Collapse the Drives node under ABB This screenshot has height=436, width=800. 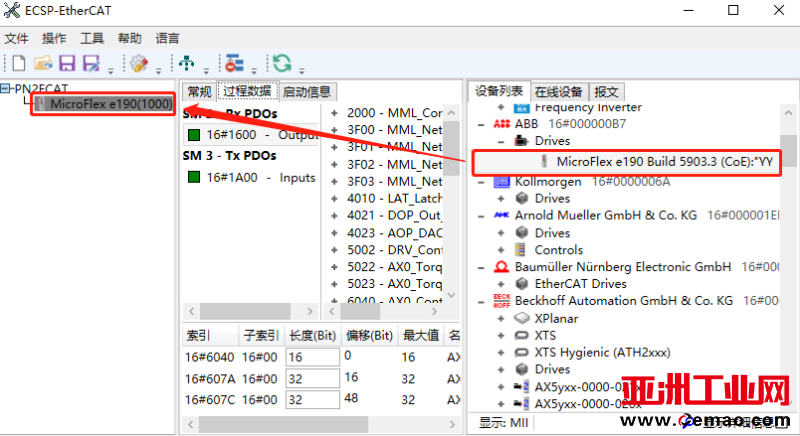pos(501,141)
